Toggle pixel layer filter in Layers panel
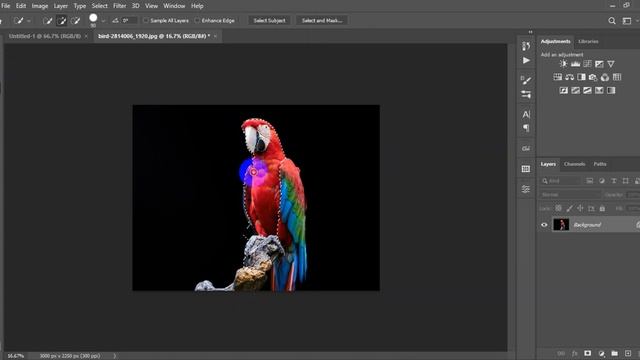The image size is (640, 360). [589, 181]
